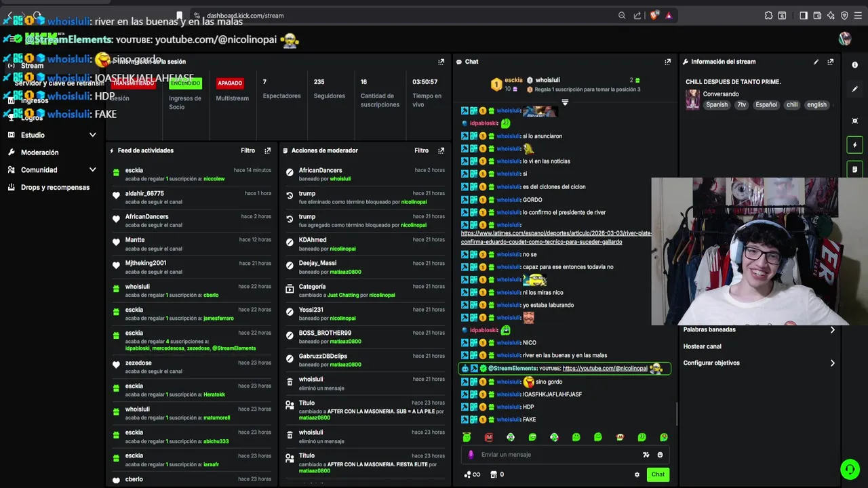868x488 pixels.
Task: Click the Spanish tag chip
Action: (x=717, y=105)
